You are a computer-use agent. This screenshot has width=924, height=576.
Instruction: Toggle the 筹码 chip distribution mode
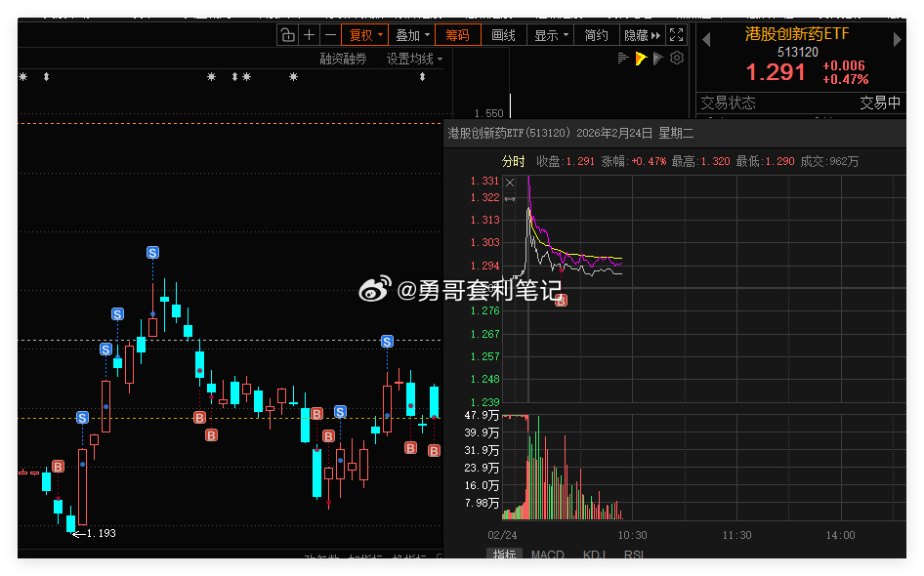pos(456,34)
